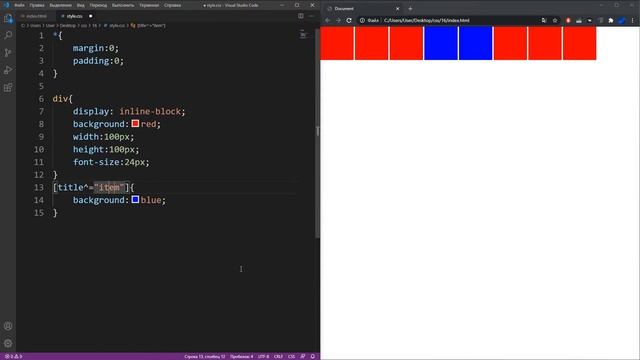Viewport: 640px width, 360px height.
Task: Click the errors and warnings status indicator
Action: click(13, 356)
